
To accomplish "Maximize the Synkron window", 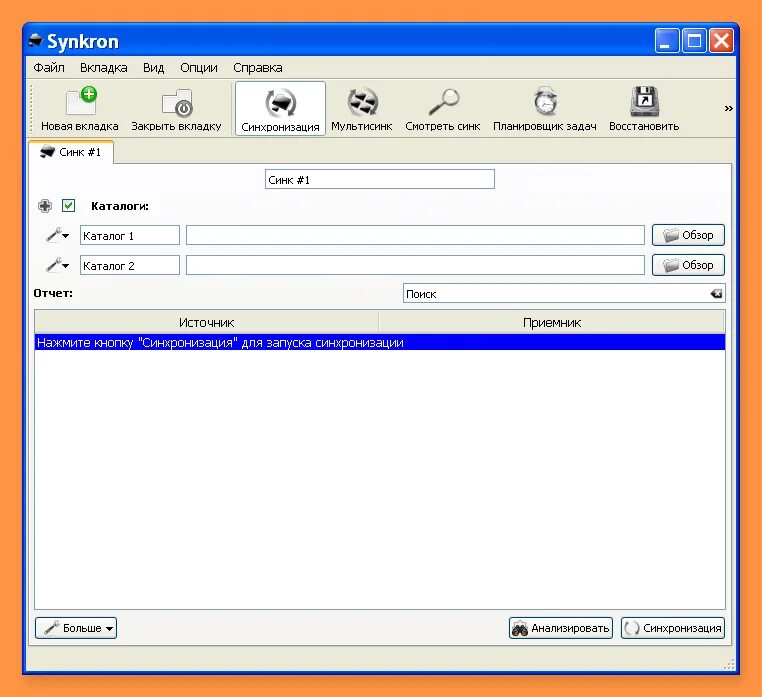I will click(x=694, y=40).
